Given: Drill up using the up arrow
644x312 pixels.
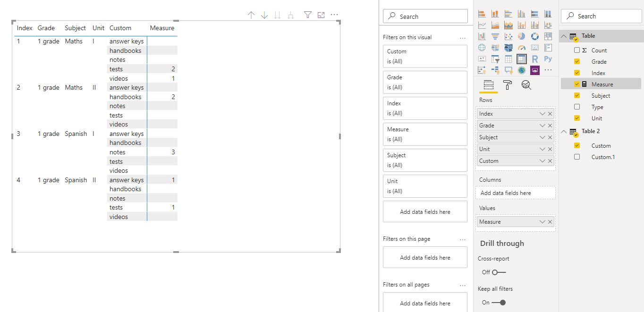Looking at the screenshot, I should pos(251,15).
